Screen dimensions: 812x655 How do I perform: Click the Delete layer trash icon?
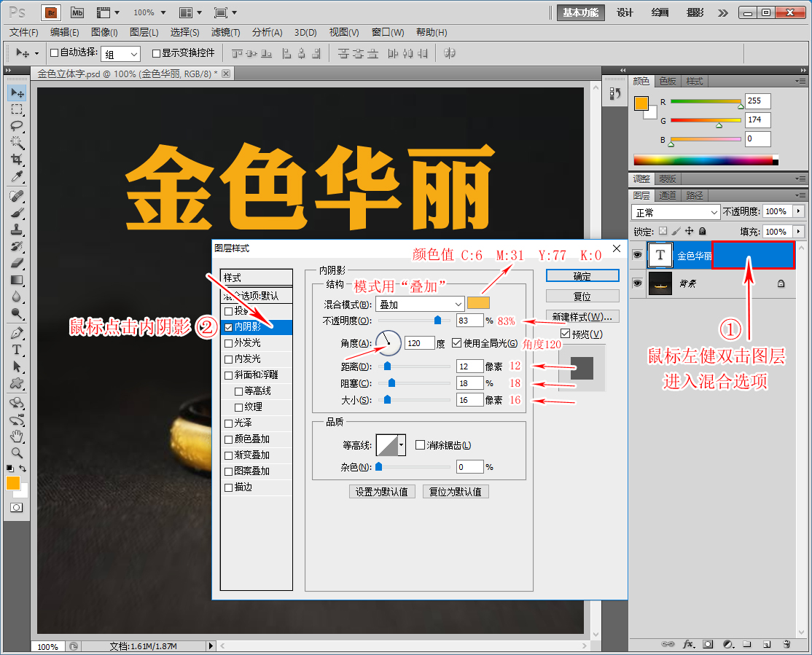[x=787, y=644]
